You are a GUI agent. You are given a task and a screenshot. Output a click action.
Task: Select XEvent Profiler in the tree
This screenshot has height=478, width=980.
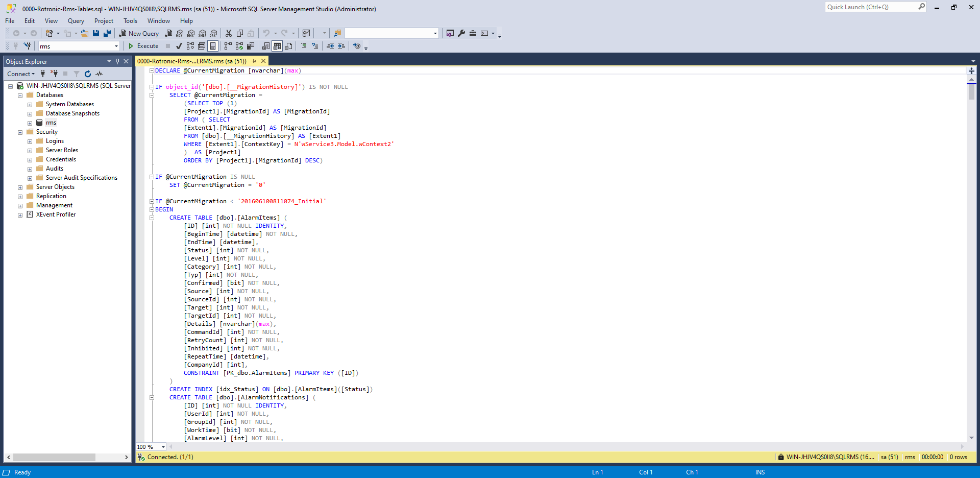(56, 214)
